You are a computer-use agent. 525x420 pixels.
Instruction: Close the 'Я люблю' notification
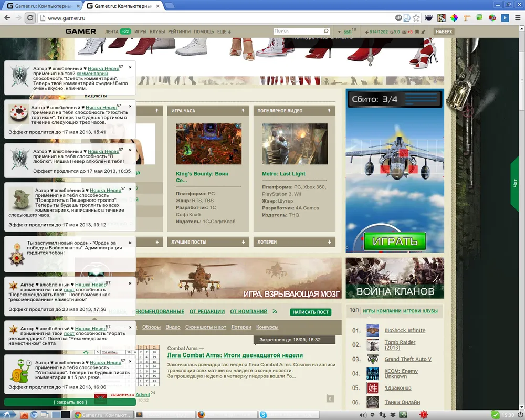tap(130, 150)
